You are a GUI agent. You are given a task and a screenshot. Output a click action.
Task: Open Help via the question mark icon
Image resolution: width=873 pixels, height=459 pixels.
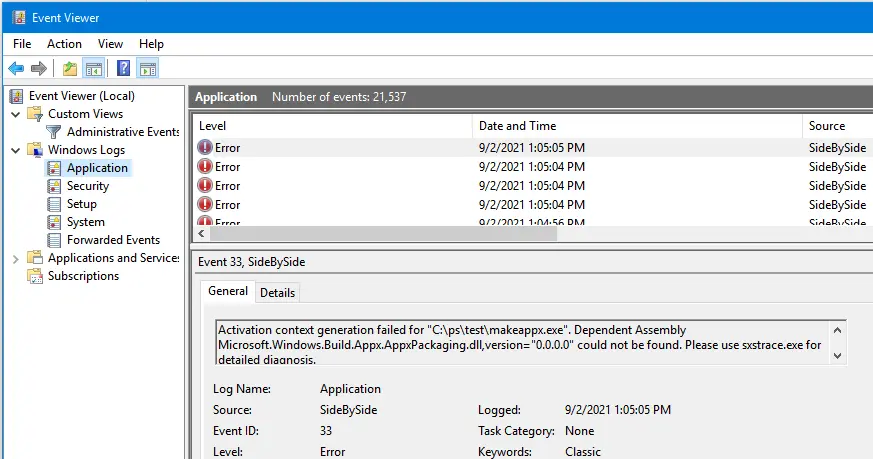[x=123, y=69]
